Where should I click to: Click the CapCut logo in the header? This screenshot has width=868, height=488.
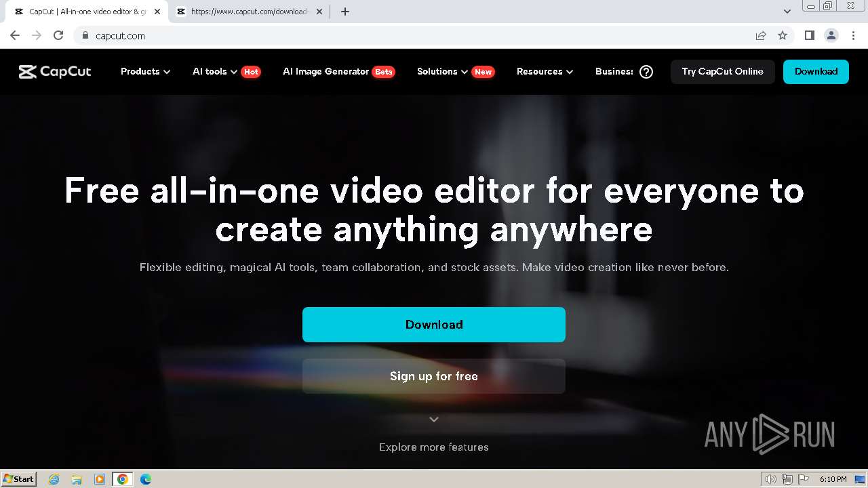click(55, 72)
